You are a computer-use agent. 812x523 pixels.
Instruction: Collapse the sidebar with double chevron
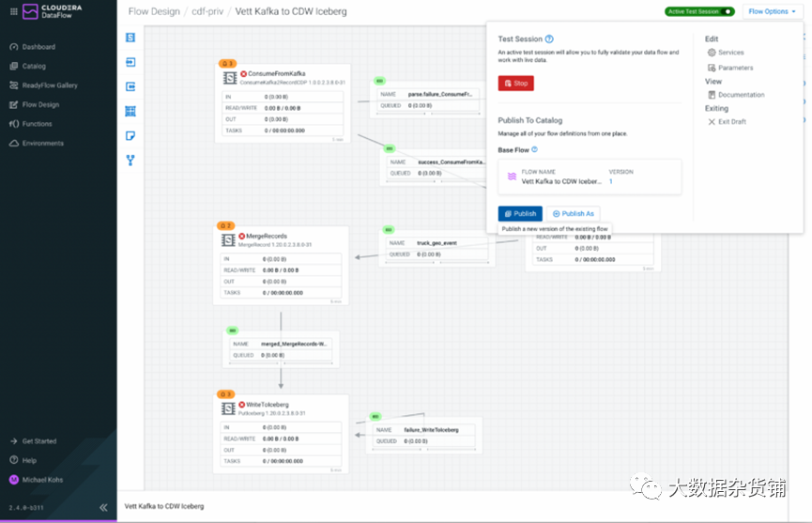tap(103, 507)
